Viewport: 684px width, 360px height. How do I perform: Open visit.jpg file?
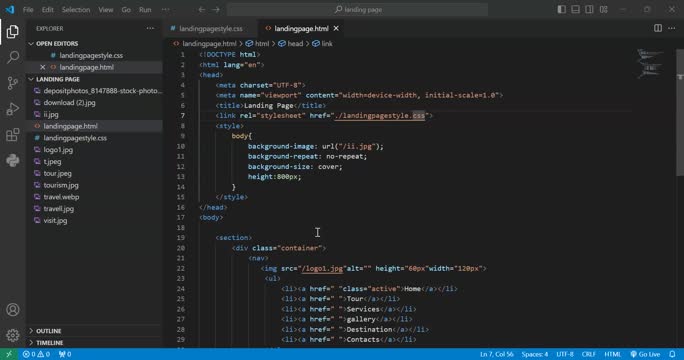(x=55, y=220)
